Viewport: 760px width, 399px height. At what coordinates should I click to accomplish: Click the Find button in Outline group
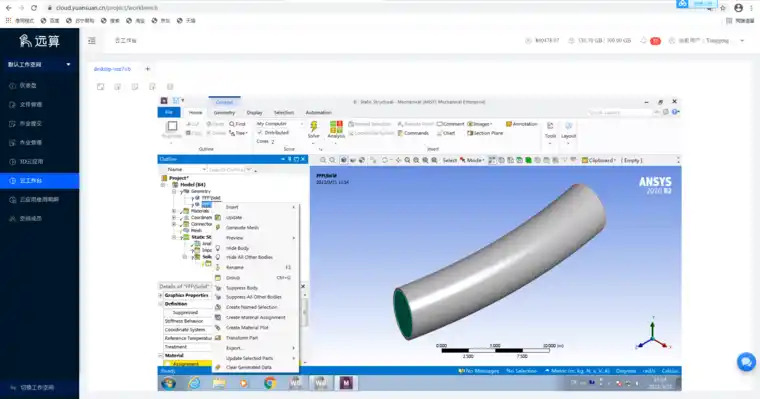click(x=238, y=124)
